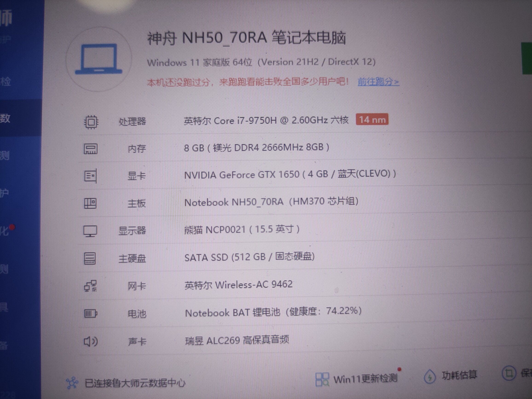The height and width of the screenshot is (399, 532).
Task: Click the hard disk icon
Action: [x=90, y=259]
